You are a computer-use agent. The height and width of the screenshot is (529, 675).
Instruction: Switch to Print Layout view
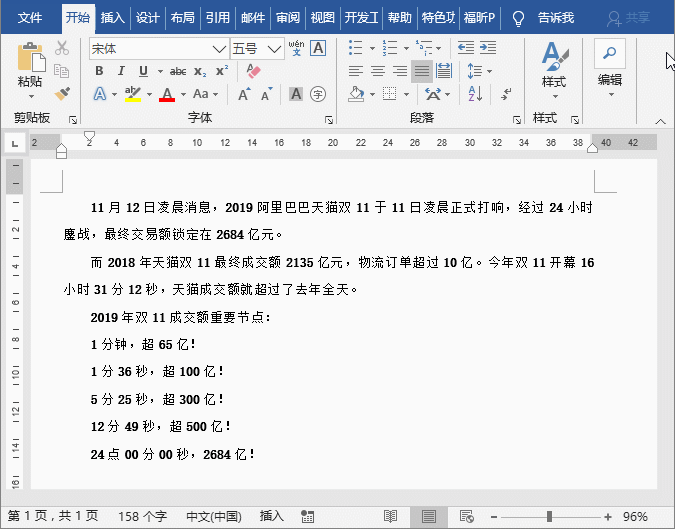[x=429, y=516]
